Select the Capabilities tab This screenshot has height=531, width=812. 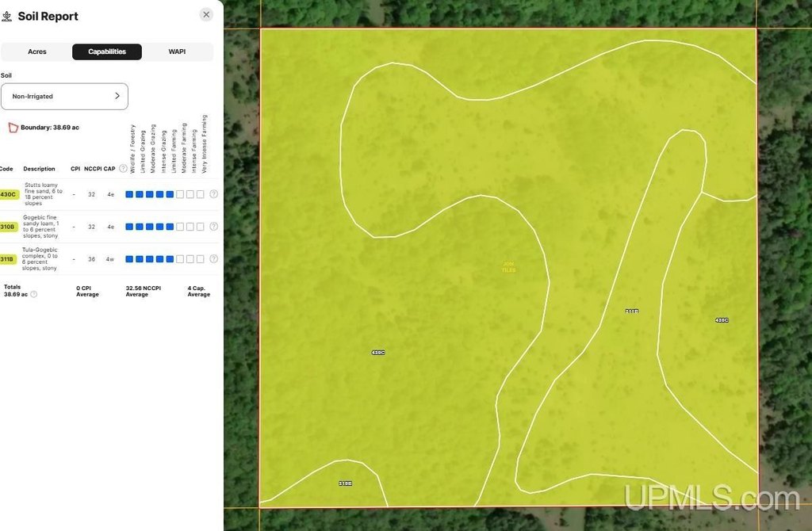pos(107,52)
